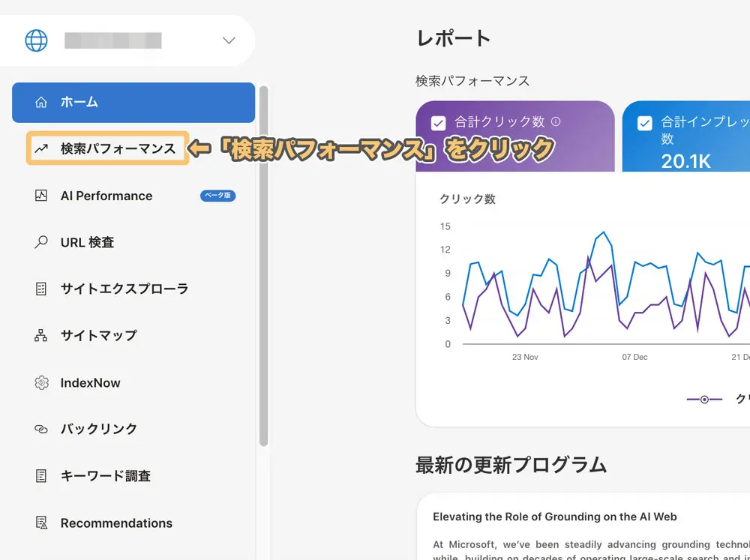The height and width of the screenshot is (560, 750).
Task: Click the レポート page title
Action: point(454,38)
